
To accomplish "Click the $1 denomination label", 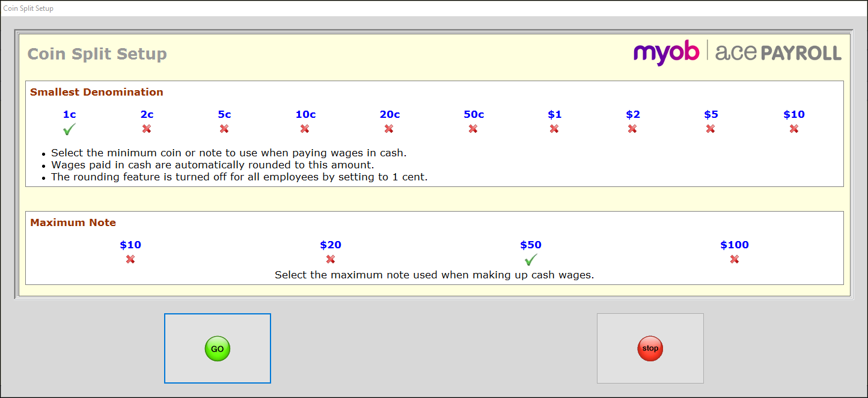I will click(554, 114).
